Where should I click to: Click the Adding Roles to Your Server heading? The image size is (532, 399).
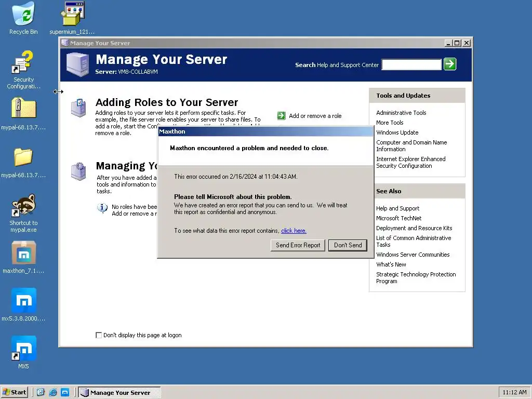point(167,102)
